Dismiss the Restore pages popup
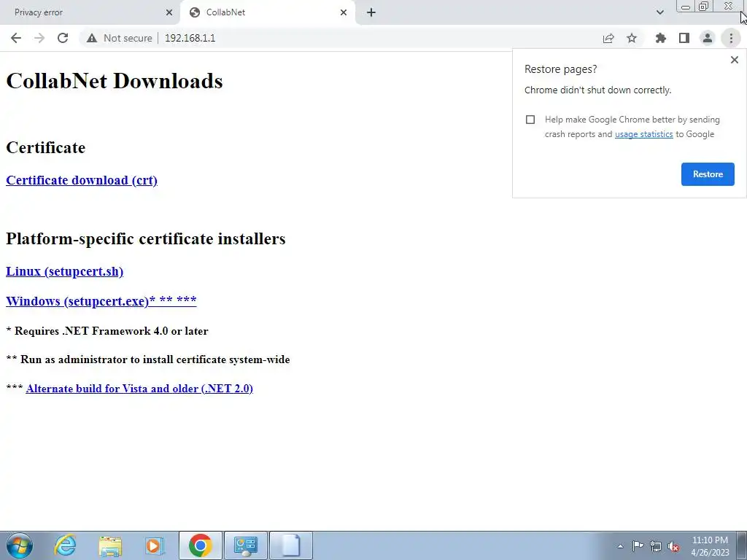This screenshot has height=560, width=747. coord(734,60)
